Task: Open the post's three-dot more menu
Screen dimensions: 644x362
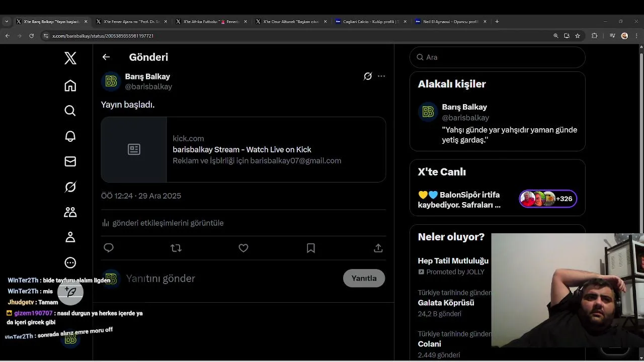Action: tap(381, 76)
